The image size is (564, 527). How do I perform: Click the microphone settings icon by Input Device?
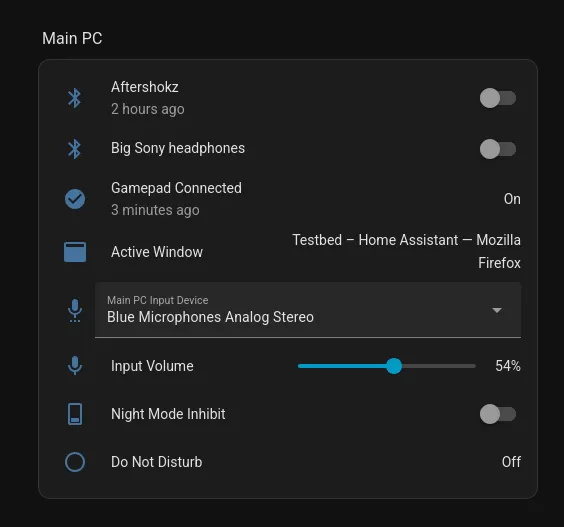pos(75,310)
